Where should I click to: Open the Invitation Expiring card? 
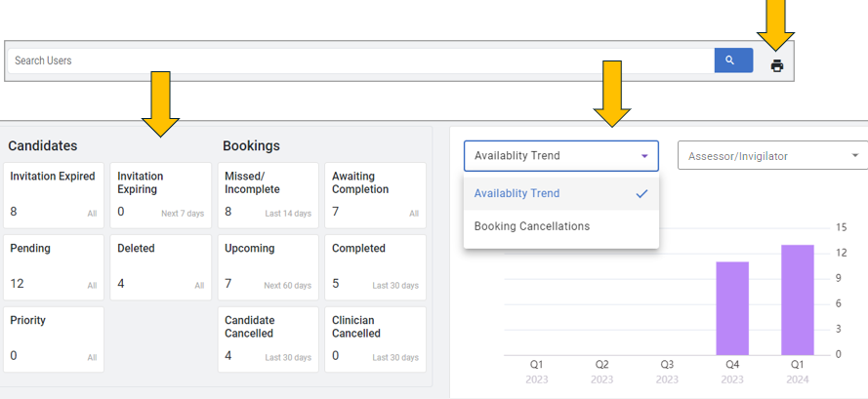click(161, 195)
